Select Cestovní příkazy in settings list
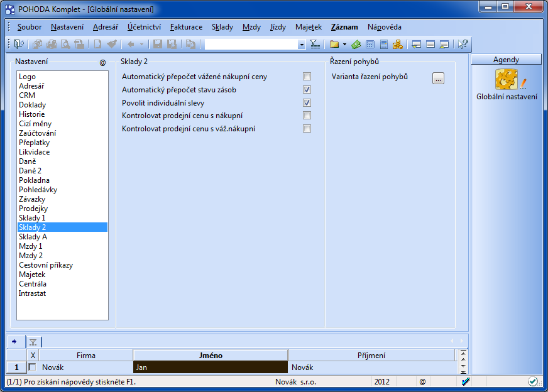 point(62,265)
